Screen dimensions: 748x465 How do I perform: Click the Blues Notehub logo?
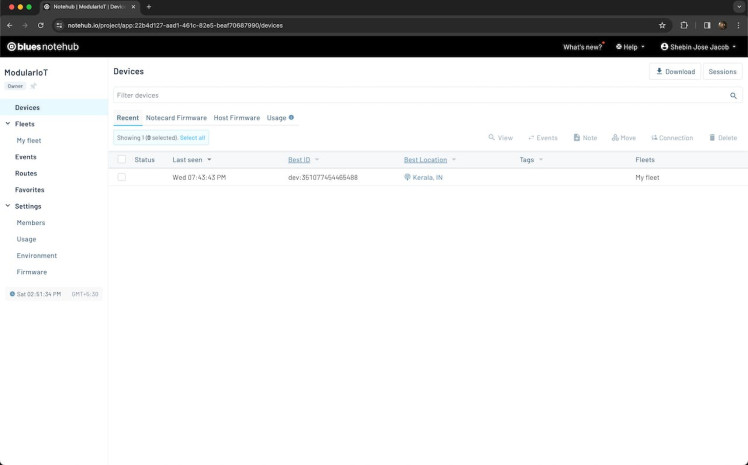(43, 47)
